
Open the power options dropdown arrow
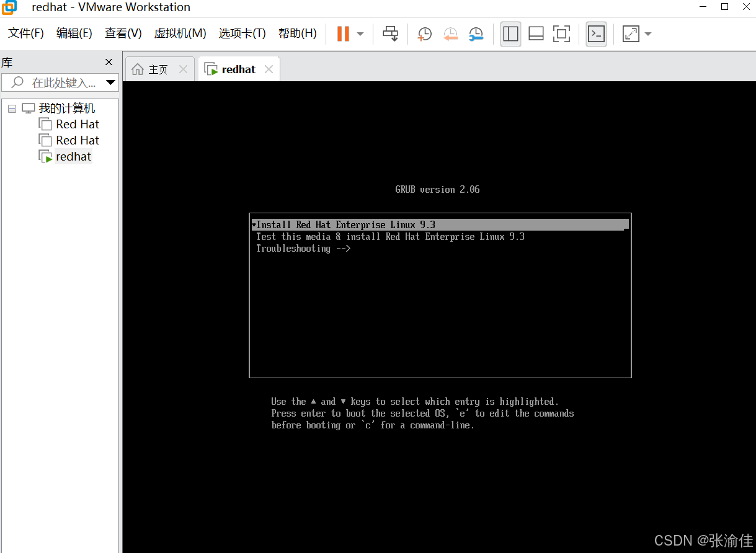click(360, 34)
